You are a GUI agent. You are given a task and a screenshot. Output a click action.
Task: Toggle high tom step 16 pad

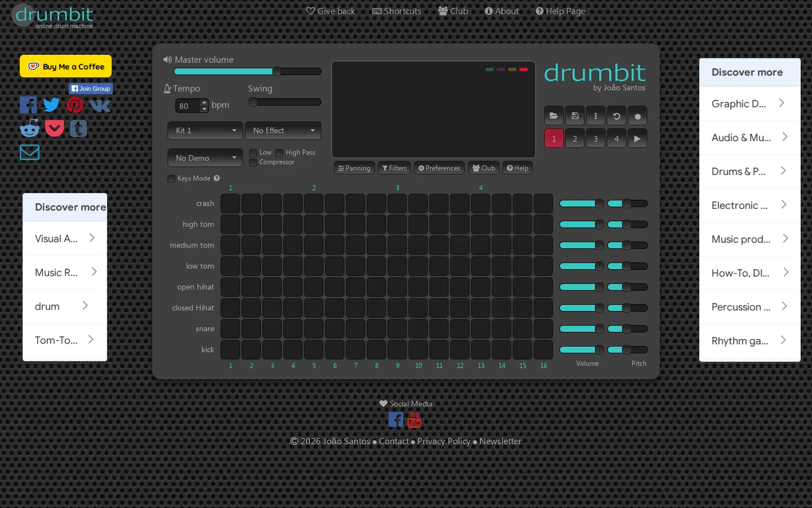point(543,224)
